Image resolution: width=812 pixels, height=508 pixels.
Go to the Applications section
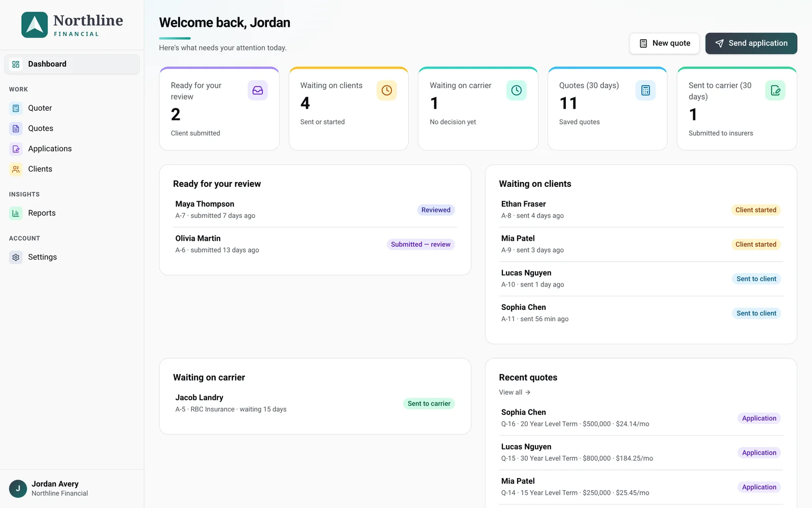[x=72, y=149]
